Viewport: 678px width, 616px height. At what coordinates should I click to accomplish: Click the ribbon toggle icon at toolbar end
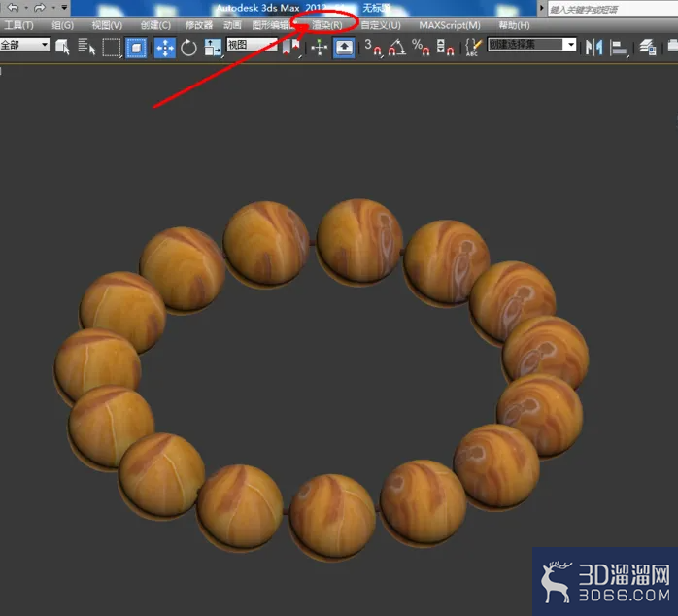672,46
